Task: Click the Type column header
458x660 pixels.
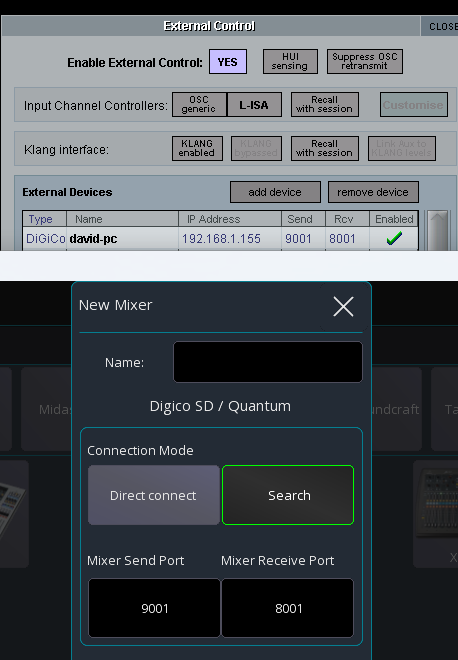Action: pyautogui.click(x=44, y=219)
